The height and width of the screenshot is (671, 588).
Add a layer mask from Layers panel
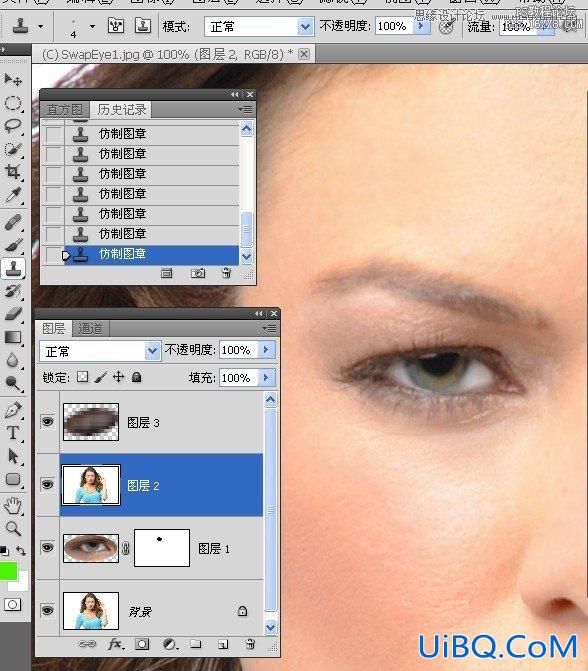pyautogui.click(x=142, y=644)
